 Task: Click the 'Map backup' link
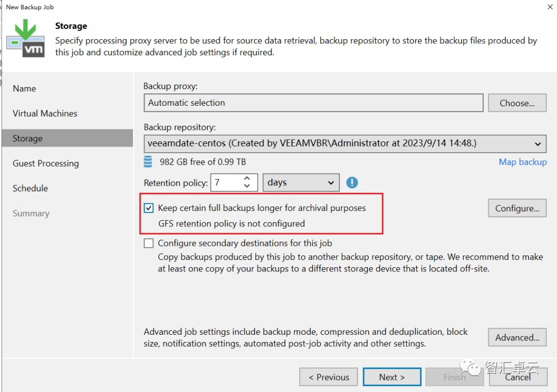point(522,162)
